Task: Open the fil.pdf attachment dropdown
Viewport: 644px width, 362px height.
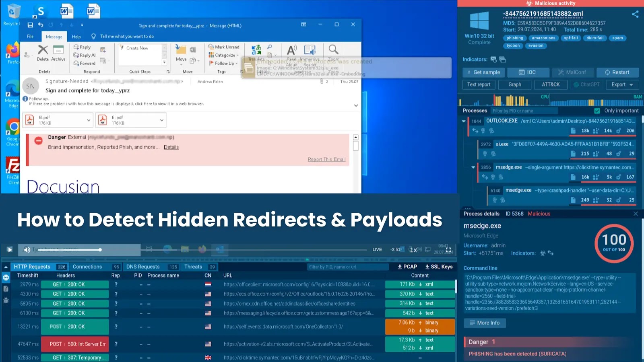Action: pyautogui.click(x=89, y=120)
